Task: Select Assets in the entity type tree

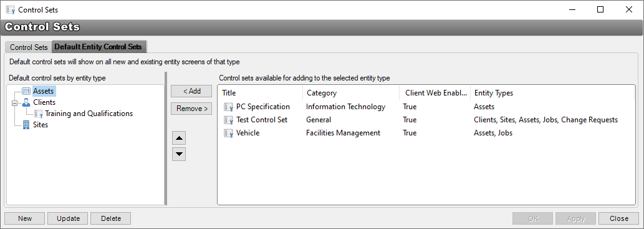Action: click(x=43, y=91)
